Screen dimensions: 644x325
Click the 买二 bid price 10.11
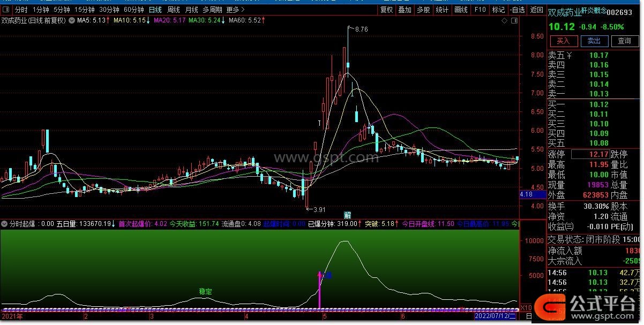[x=598, y=114]
